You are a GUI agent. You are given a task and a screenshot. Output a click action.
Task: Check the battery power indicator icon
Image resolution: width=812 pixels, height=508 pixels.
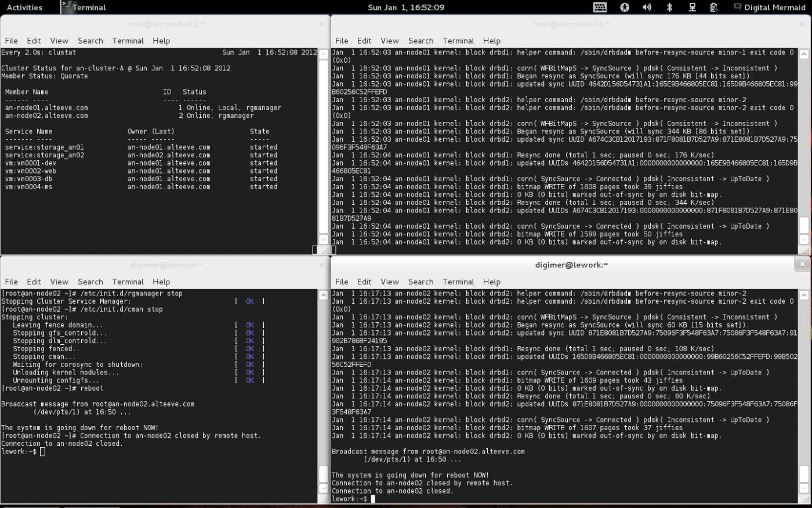tap(714, 7)
